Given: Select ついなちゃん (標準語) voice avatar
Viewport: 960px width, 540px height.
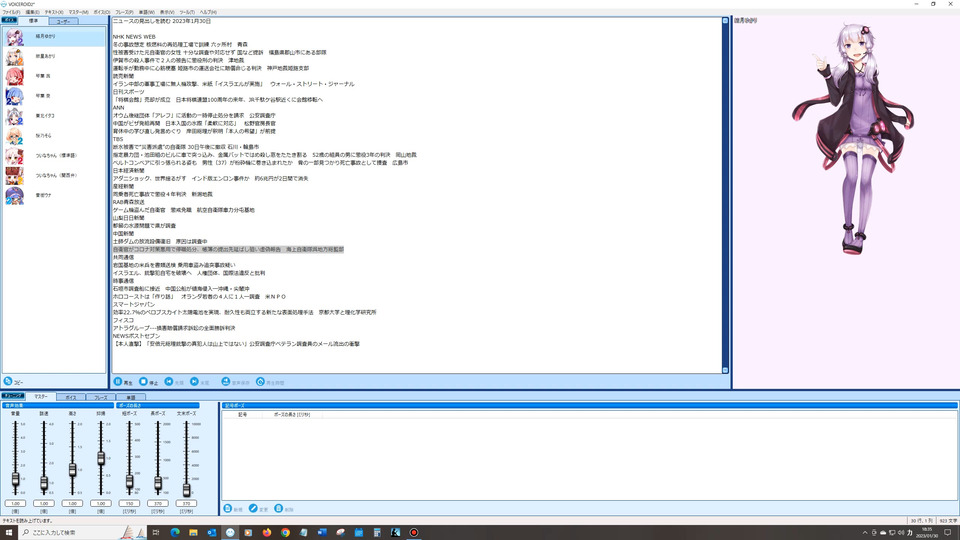Looking at the screenshot, I should point(15,156).
